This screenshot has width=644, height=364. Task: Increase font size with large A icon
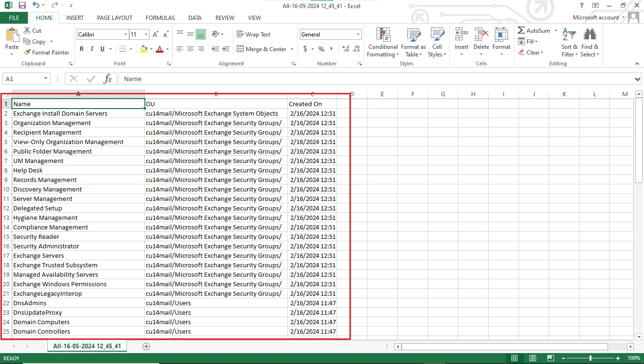156,35
